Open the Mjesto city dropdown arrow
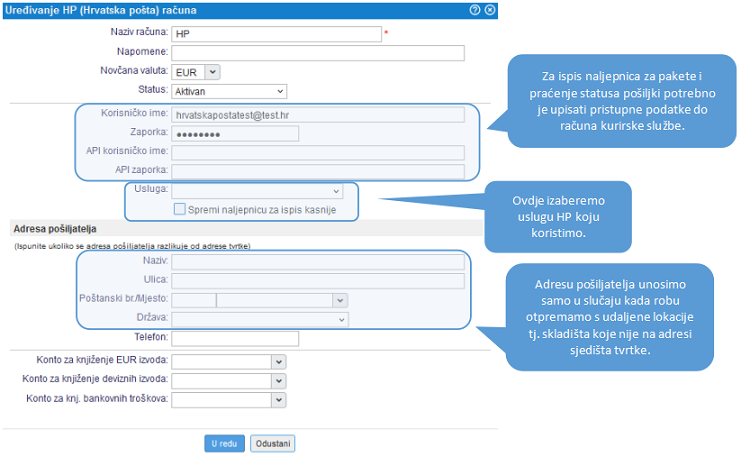 point(340,300)
